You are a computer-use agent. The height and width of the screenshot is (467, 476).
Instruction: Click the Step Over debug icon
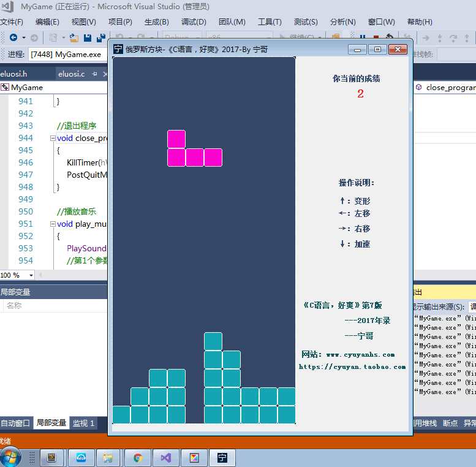453,38
